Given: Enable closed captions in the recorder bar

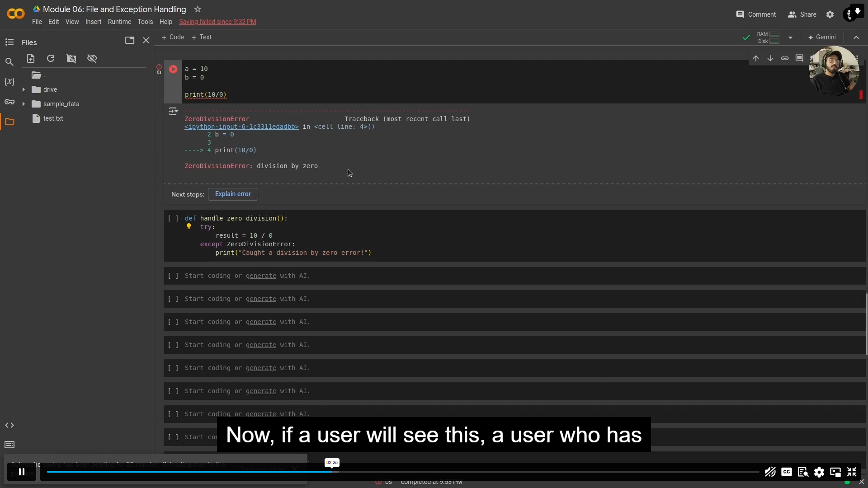Looking at the screenshot, I should click(x=787, y=472).
